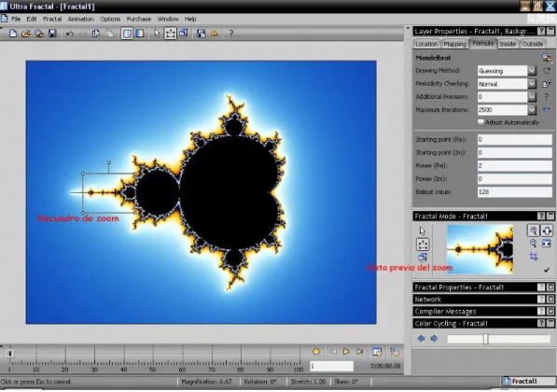Open the Window menu
557x392 pixels.
coord(168,20)
